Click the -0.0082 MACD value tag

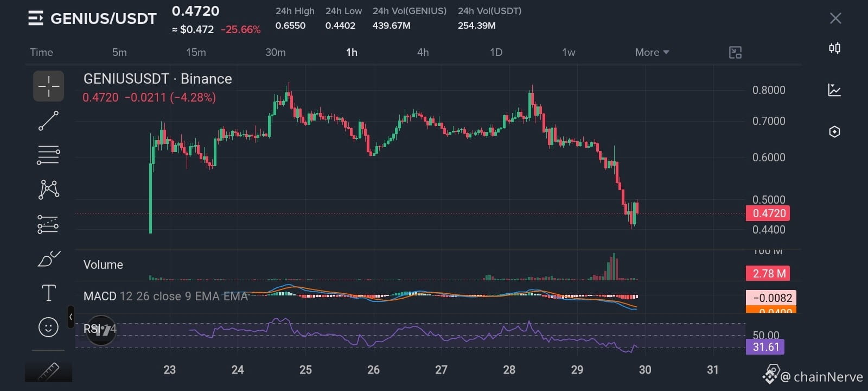tap(771, 298)
